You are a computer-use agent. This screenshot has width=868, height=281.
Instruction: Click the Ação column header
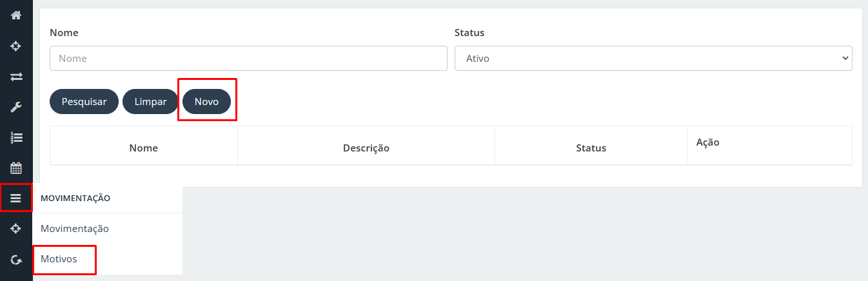click(707, 142)
